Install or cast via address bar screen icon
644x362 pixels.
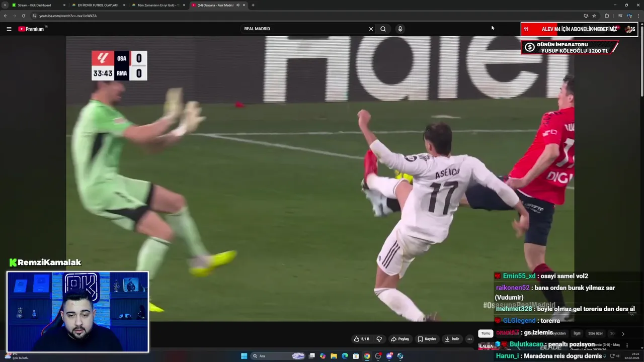tap(586, 16)
